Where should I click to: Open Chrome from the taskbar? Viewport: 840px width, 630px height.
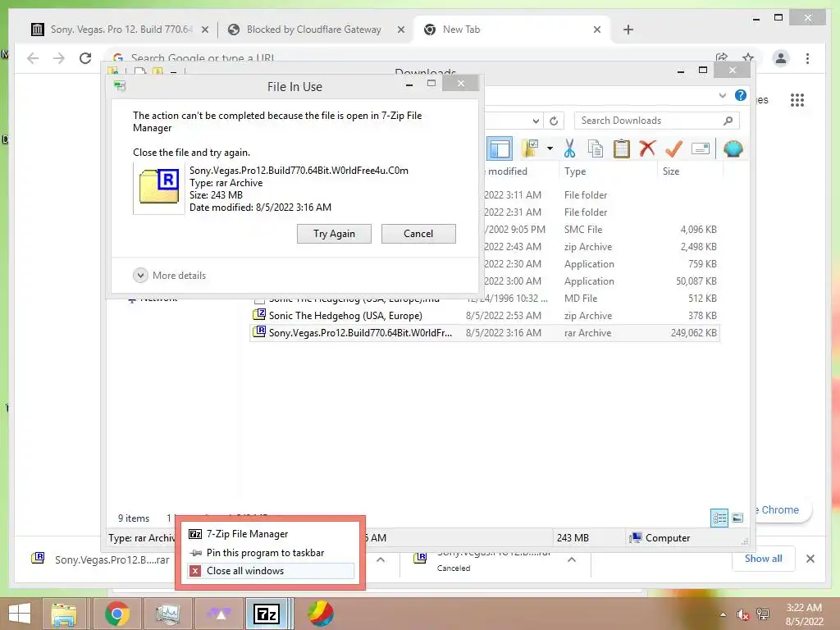117,614
